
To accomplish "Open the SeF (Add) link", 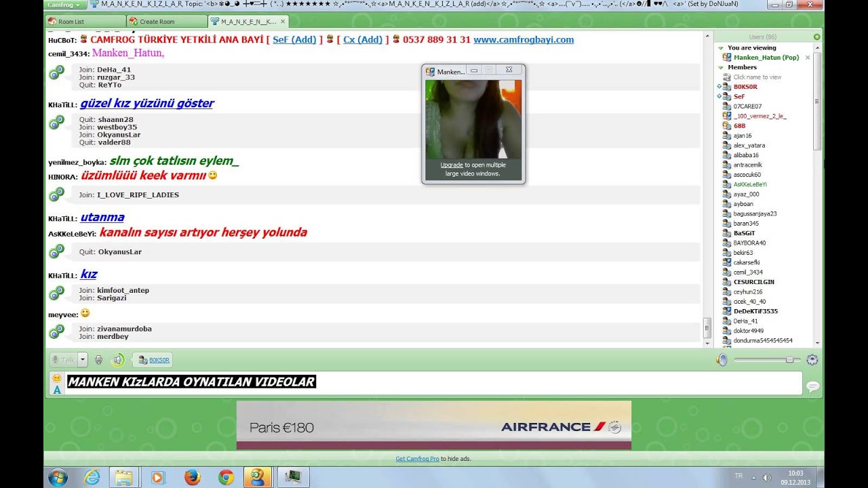I will [294, 39].
